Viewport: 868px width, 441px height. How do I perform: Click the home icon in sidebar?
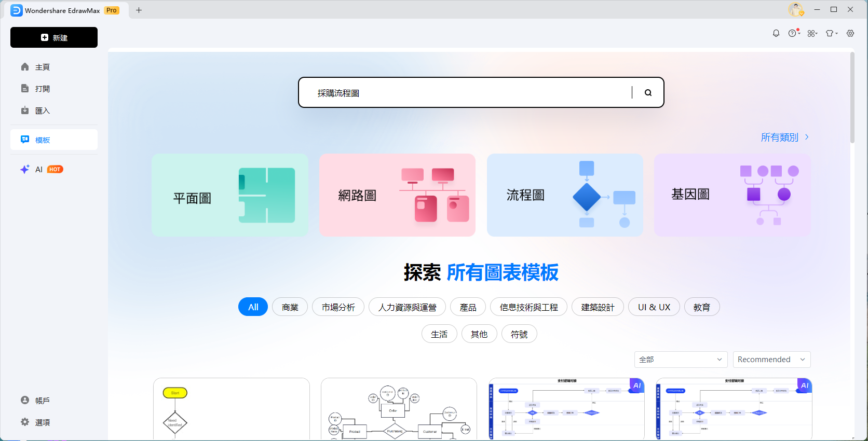coord(25,67)
